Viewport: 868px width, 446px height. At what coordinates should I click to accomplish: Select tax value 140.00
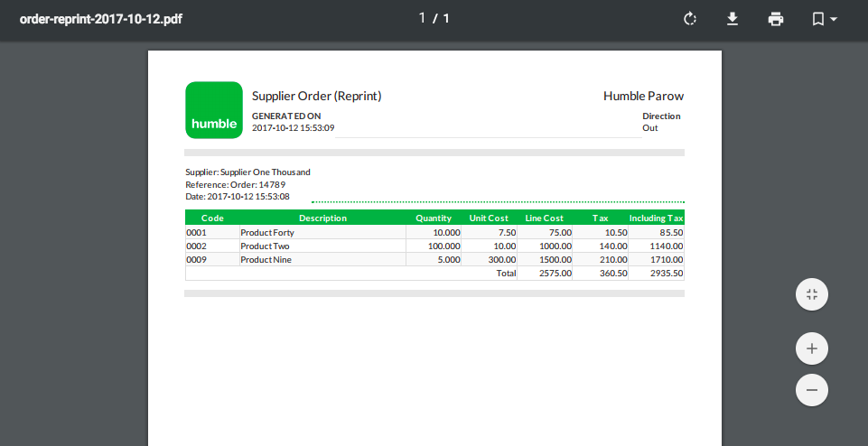[613, 246]
